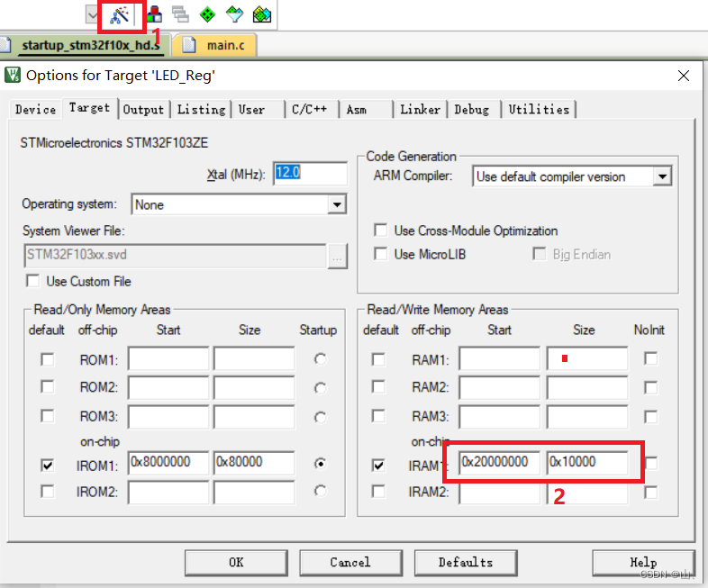
Task: Click the green diamond Manage Run-Time Environment icon
Action: click(207, 14)
